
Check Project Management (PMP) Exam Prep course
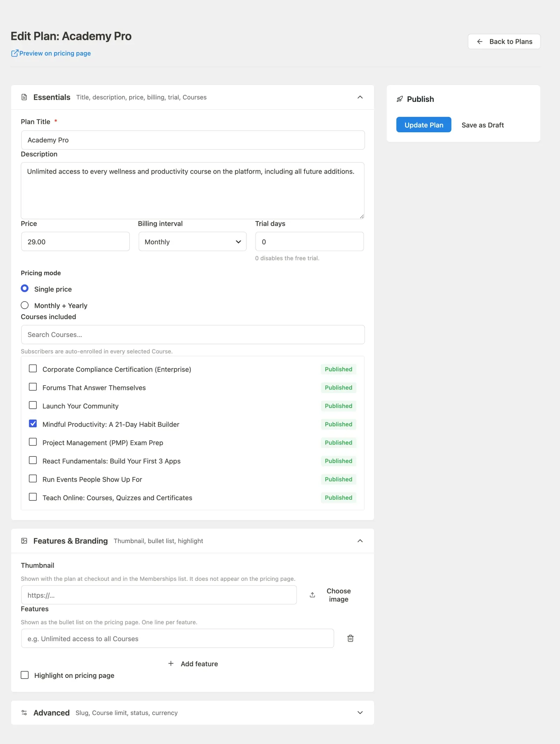click(x=33, y=442)
